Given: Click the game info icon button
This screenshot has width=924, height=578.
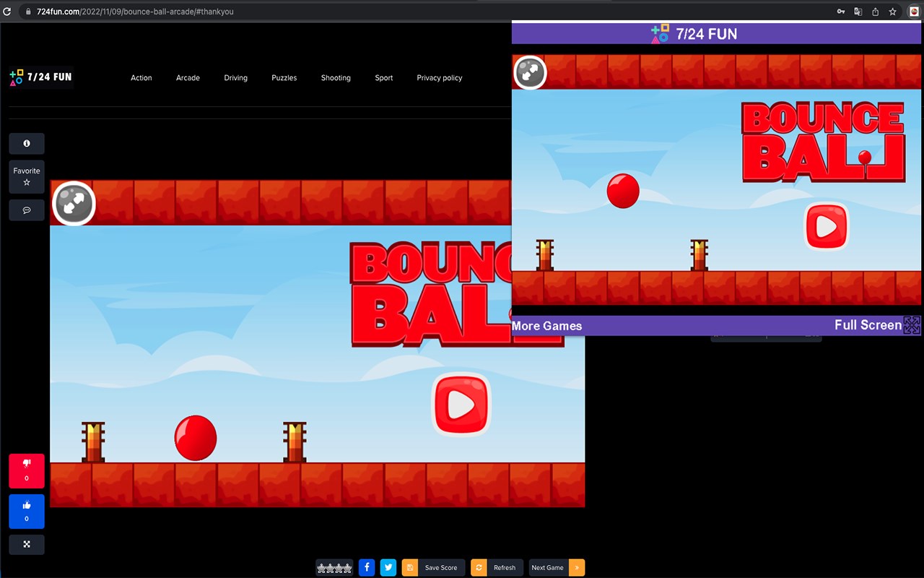Looking at the screenshot, I should click(27, 144).
